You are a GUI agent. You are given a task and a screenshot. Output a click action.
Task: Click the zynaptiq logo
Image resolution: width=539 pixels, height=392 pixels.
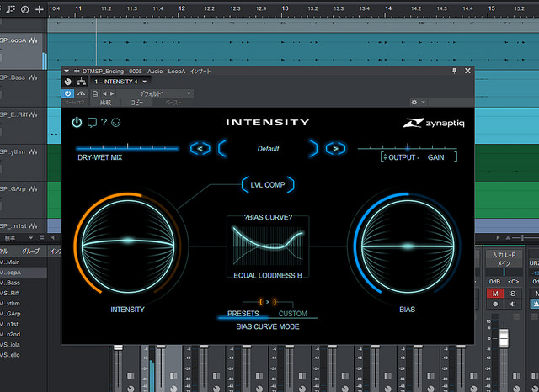click(434, 123)
